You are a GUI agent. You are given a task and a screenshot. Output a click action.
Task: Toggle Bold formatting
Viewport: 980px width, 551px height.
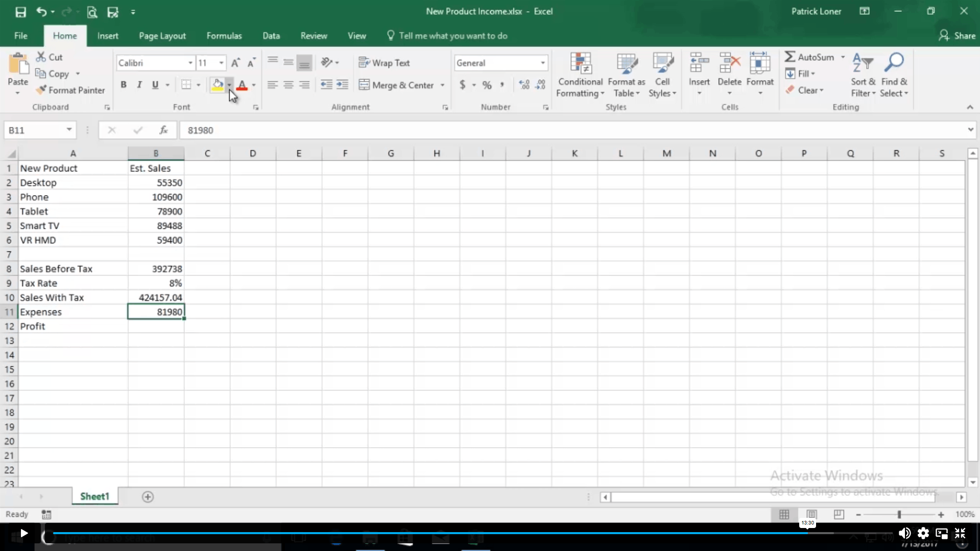tap(123, 85)
